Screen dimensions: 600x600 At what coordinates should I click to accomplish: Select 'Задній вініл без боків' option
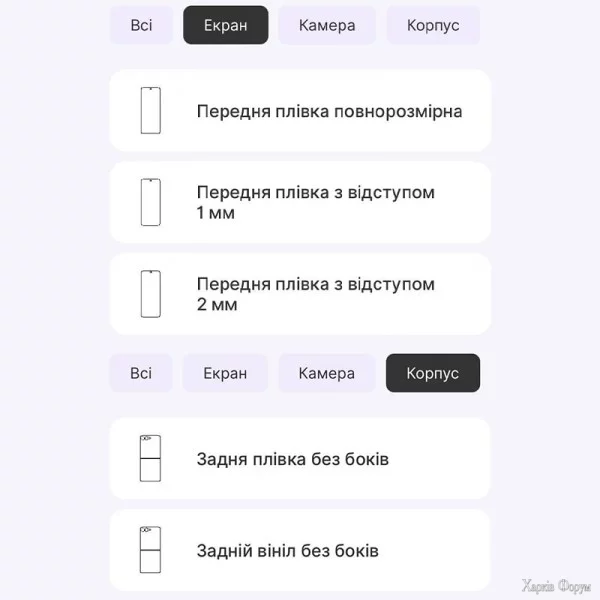point(288,551)
